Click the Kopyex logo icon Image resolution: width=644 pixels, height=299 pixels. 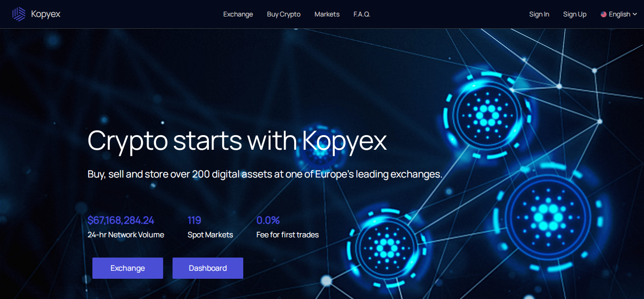(x=19, y=14)
